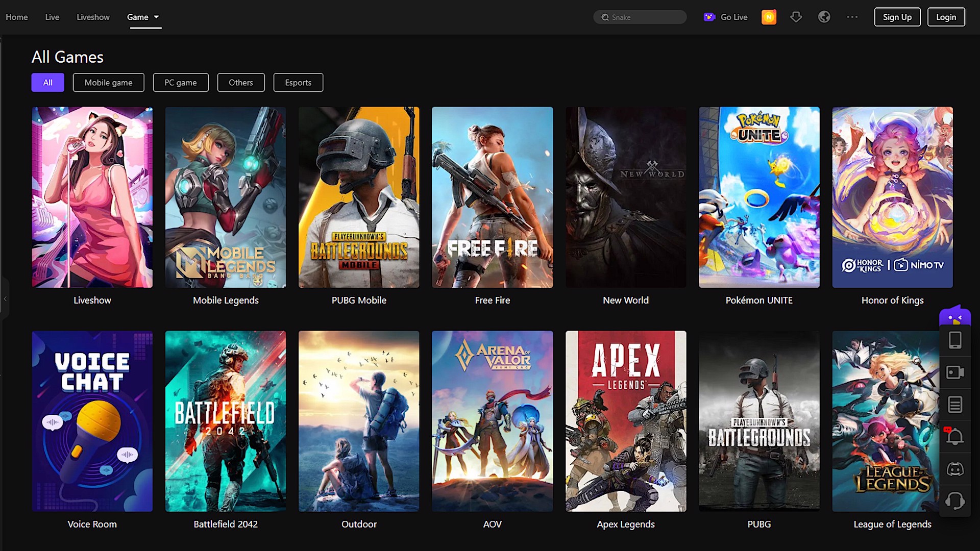Open the Pokémon UNITE cover image
The height and width of the screenshot is (551, 980).
(x=759, y=197)
